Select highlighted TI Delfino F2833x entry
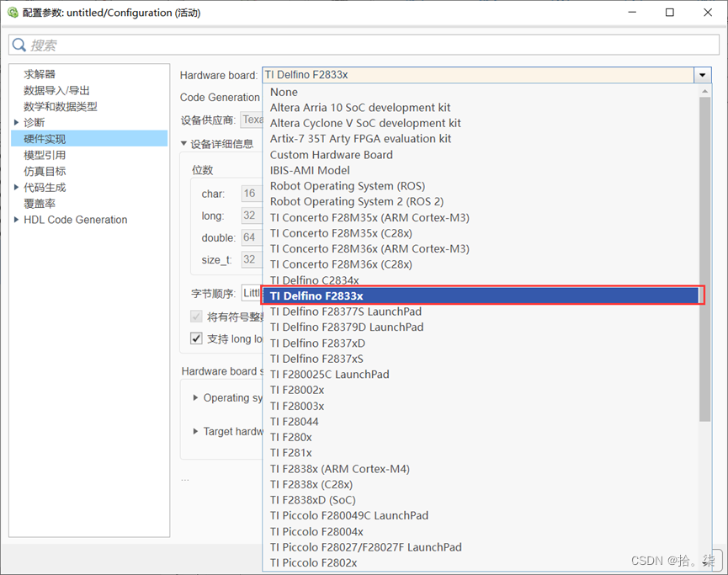728x575 pixels. pos(481,295)
